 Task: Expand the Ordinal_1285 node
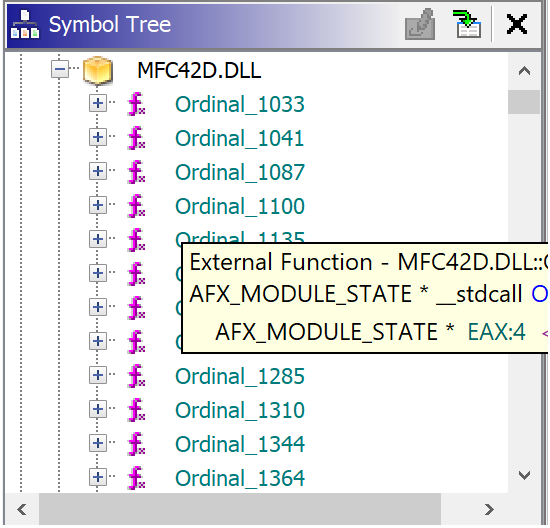pyautogui.click(x=98, y=376)
